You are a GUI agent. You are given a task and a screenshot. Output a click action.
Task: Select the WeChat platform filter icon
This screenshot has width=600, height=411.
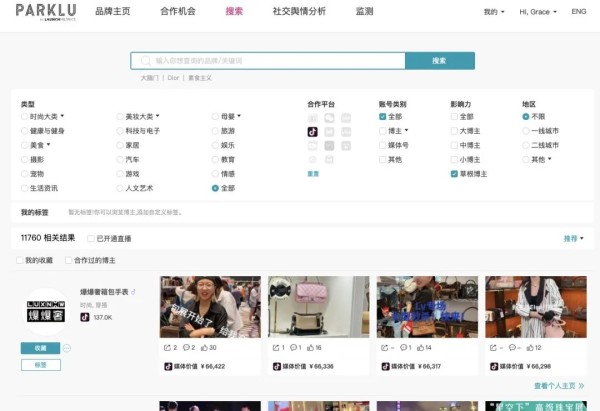pyautogui.click(x=329, y=118)
